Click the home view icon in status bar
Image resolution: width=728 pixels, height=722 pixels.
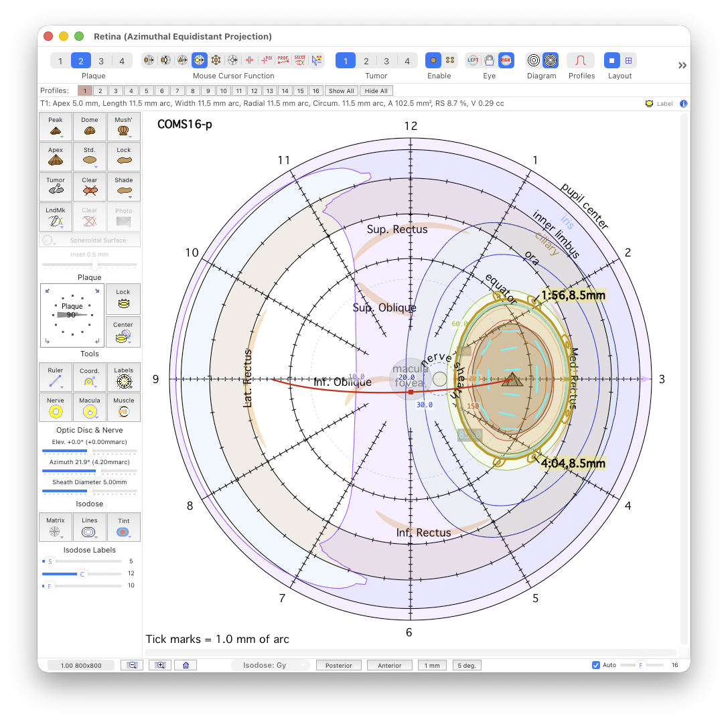(x=186, y=665)
